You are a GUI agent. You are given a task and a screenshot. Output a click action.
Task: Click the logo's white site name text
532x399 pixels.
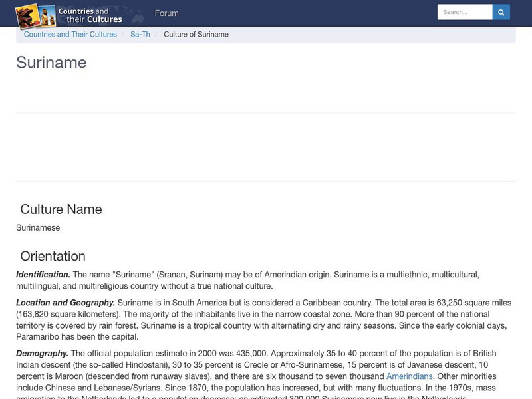tap(90, 15)
